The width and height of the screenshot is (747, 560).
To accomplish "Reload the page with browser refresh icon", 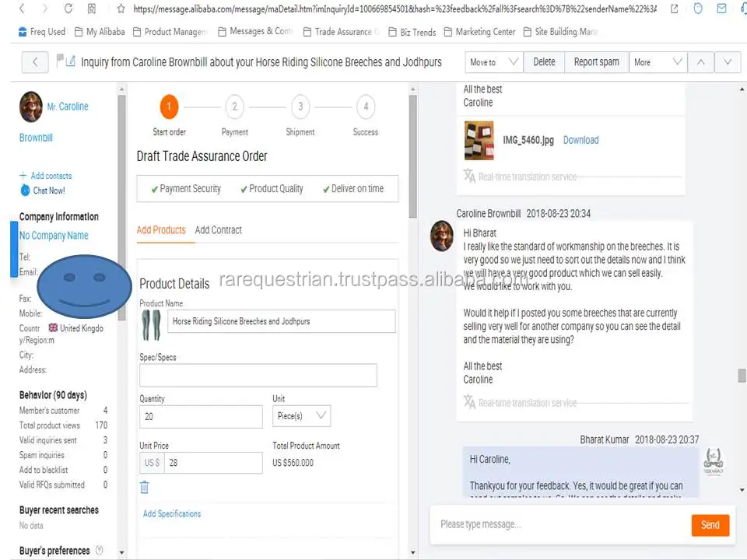I will pyautogui.click(x=68, y=9).
